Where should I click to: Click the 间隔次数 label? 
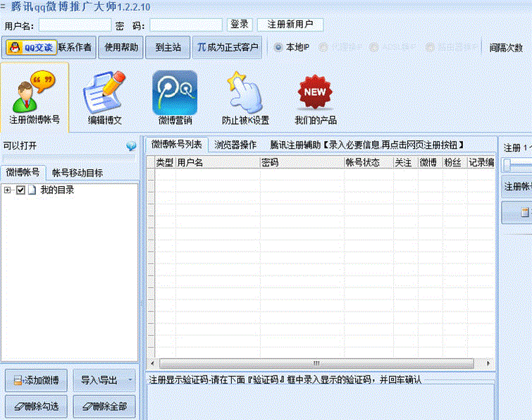(x=505, y=48)
